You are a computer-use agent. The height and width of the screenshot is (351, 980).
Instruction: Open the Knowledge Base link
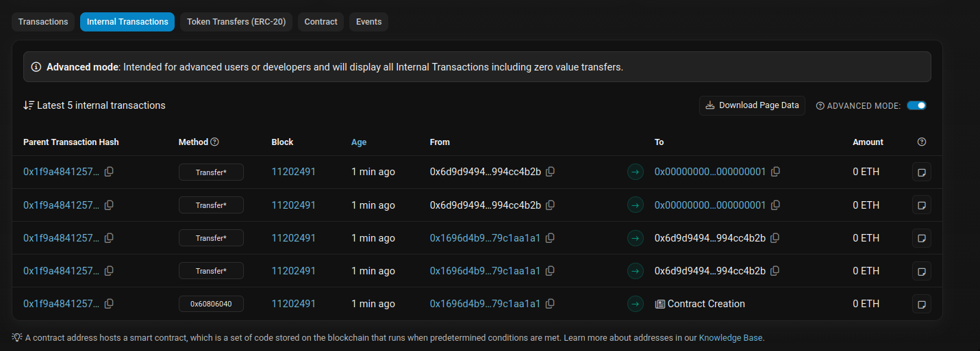click(731, 338)
